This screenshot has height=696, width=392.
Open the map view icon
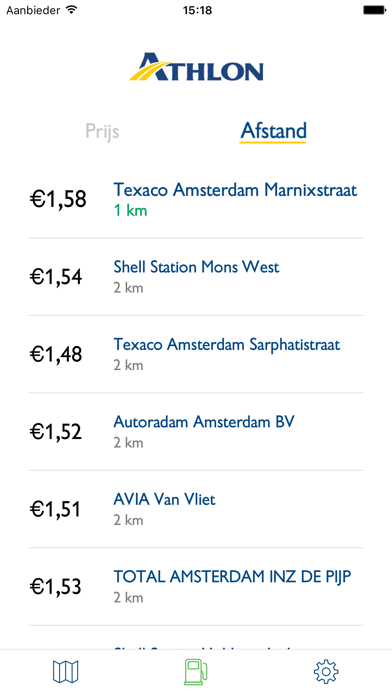coord(65,671)
